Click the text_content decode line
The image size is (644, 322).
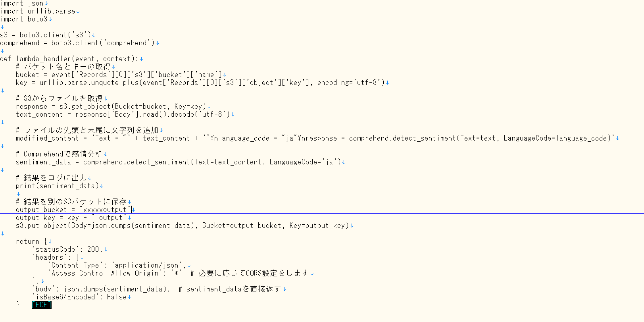tap(123, 114)
